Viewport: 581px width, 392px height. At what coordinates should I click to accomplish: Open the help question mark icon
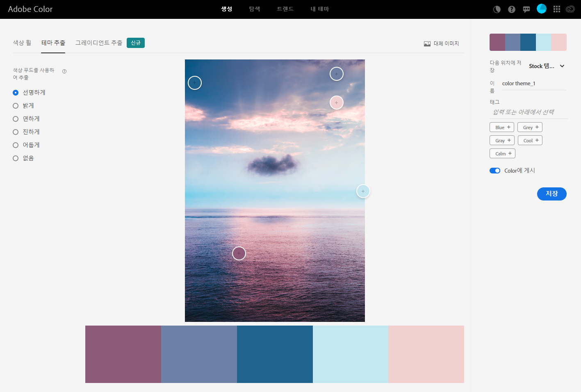(512, 9)
